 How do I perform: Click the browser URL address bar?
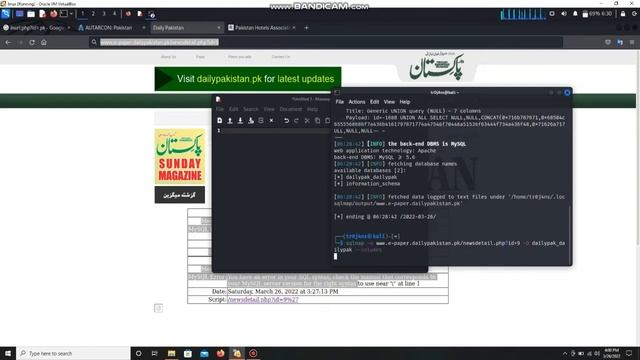[x=326, y=42]
